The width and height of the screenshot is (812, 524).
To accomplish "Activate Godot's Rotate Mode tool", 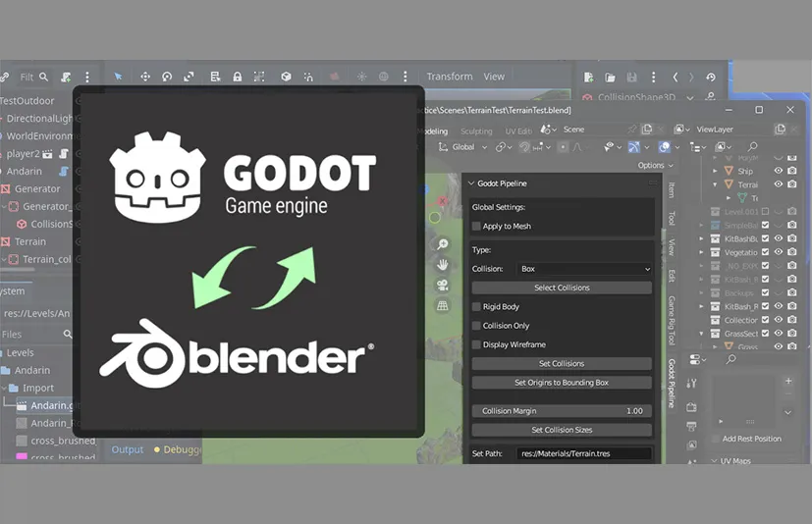I will [167, 77].
